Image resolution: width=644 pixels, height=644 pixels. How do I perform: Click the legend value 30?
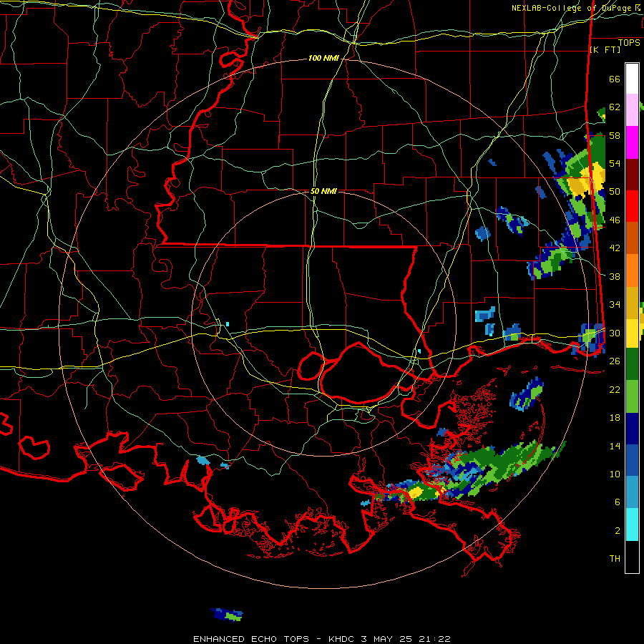pyautogui.click(x=615, y=333)
